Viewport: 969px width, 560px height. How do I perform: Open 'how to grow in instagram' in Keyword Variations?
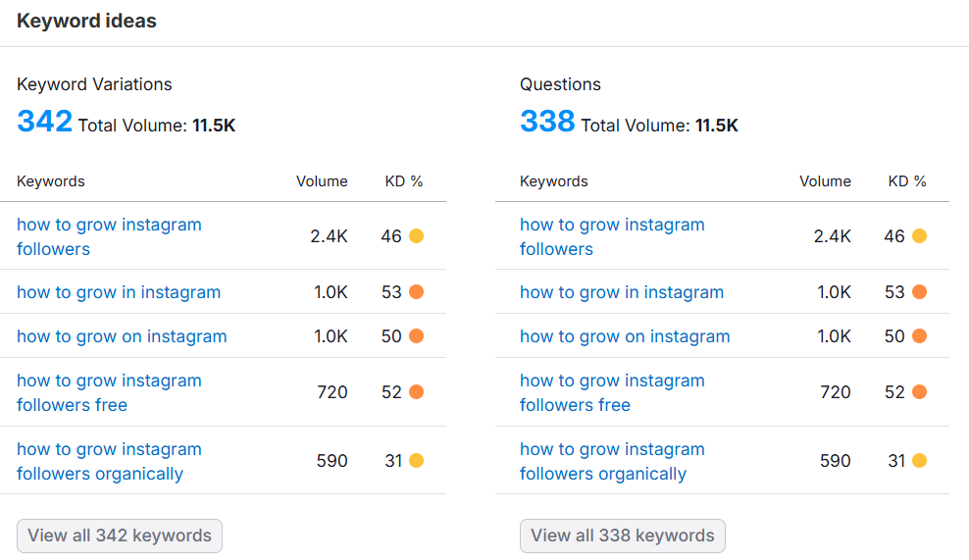coord(119,292)
